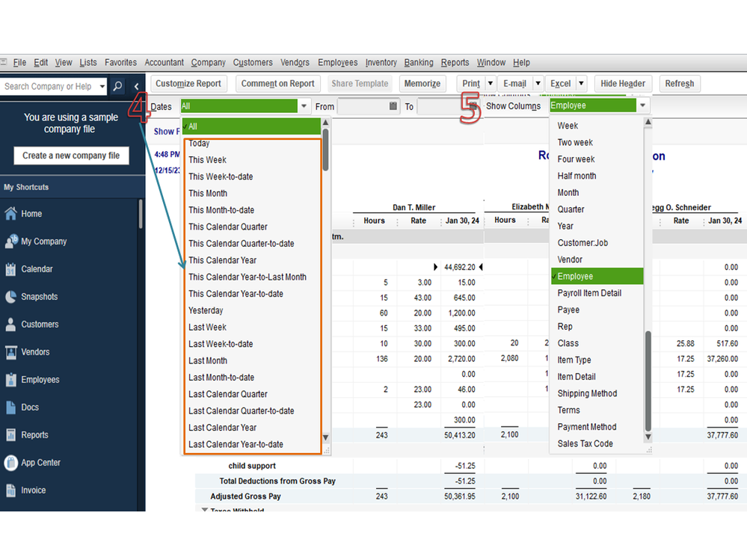This screenshot has width=747, height=560.
Task: Click Create a new company file
Action: click(71, 156)
